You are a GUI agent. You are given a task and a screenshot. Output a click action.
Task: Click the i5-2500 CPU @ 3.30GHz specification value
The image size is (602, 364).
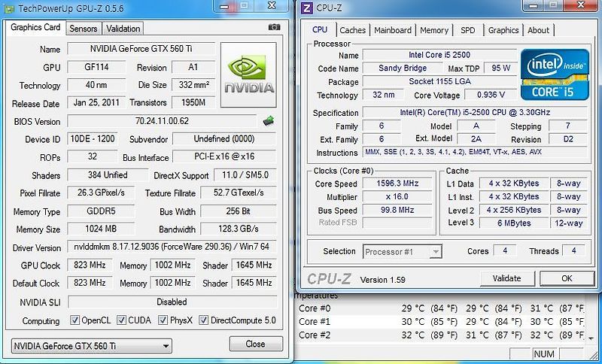tap(475, 112)
